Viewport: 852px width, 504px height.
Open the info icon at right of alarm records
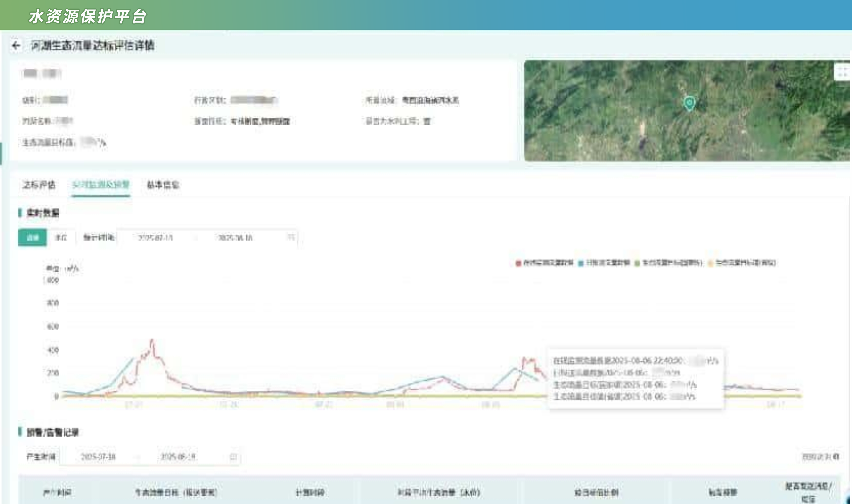pos(836,456)
